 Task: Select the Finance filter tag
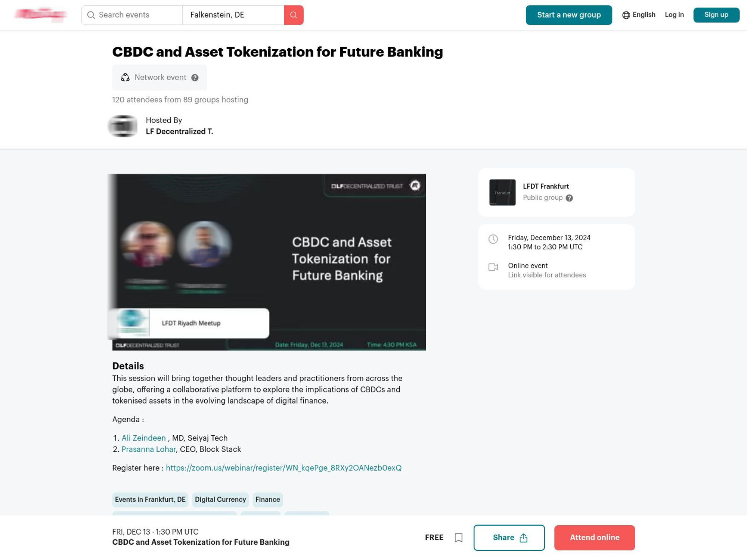pyautogui.click(x=267, y=500)
